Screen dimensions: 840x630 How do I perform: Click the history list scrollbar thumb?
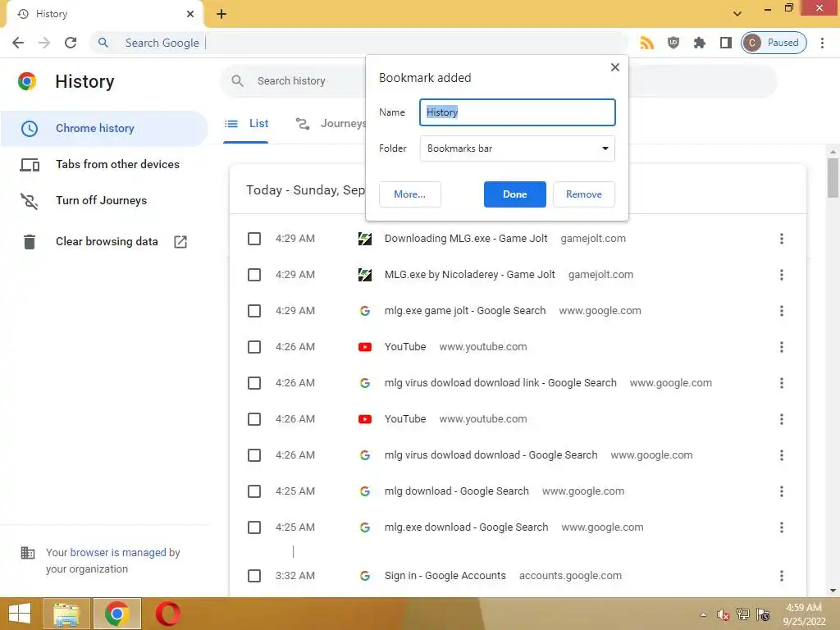[x=833, y=178]
